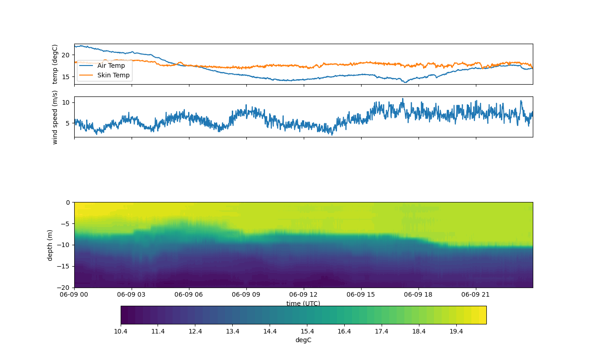Screen dimensions: 592x364
Task: Click the '06-09 21' time tick label
Action: 476,294
